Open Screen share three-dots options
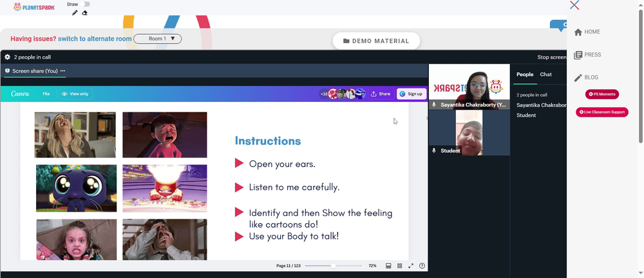The image size is (644, 278). click(62, 71)
